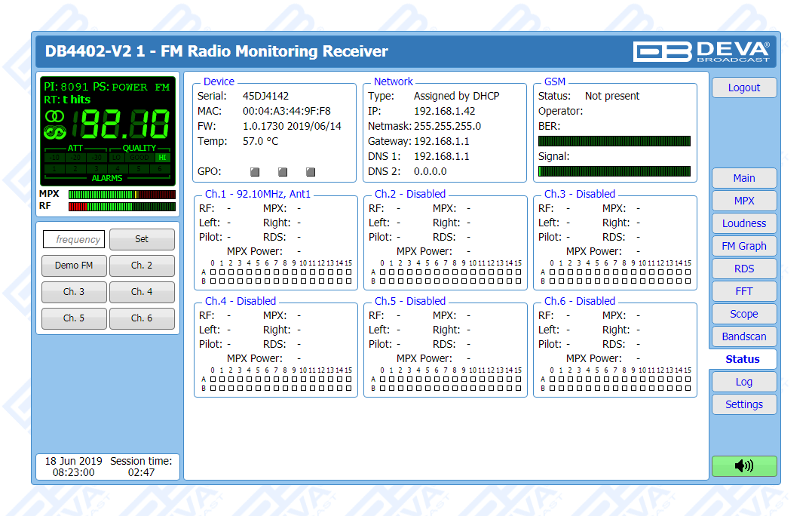812x516 pixels.
Task: Click the speaker audio listen button
Action: click(743, 466)
